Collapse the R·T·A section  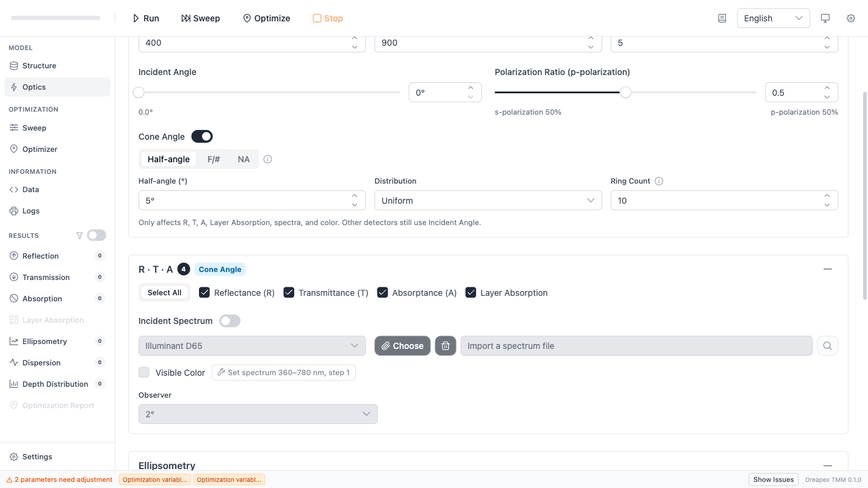pos(827,269)
